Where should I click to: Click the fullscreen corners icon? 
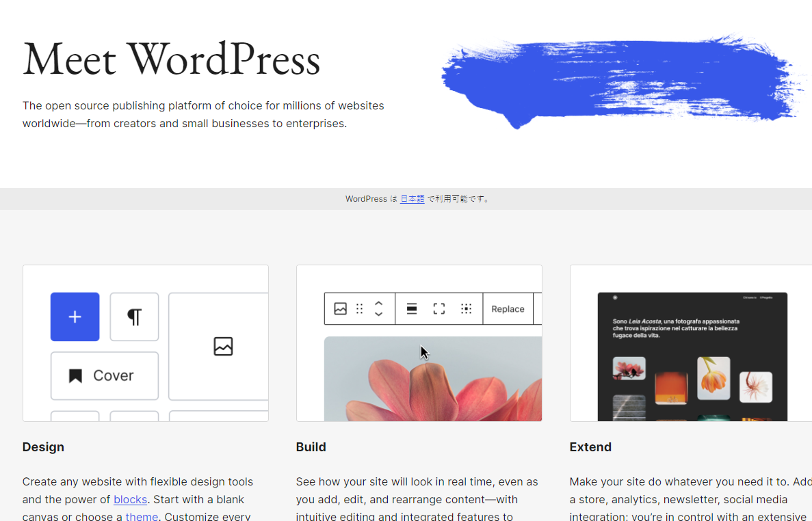pyautogui.click(x=438, y=309)
